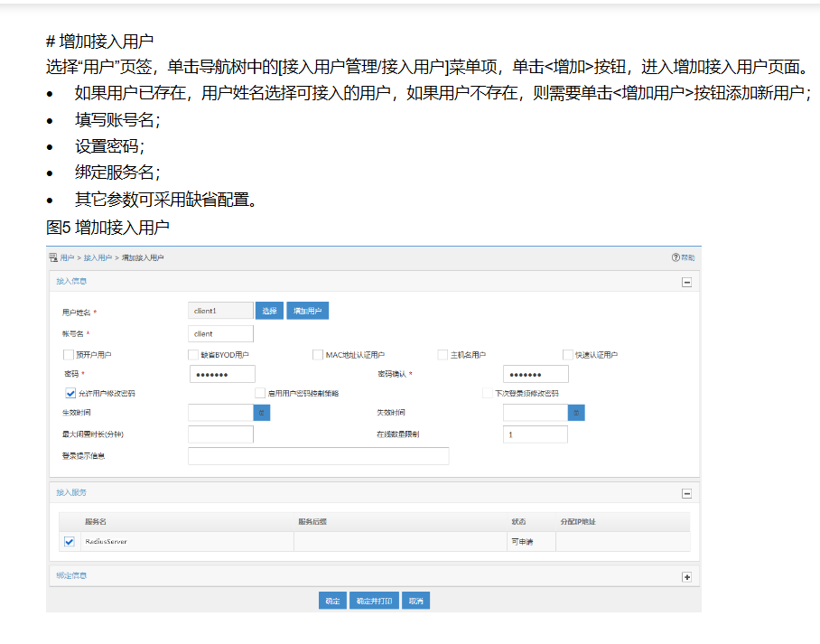The height and width of the screenshot is (644, 820).
Task: Confirm with the 确定 button
Action: pyautogui.click(x=332, y=601)
